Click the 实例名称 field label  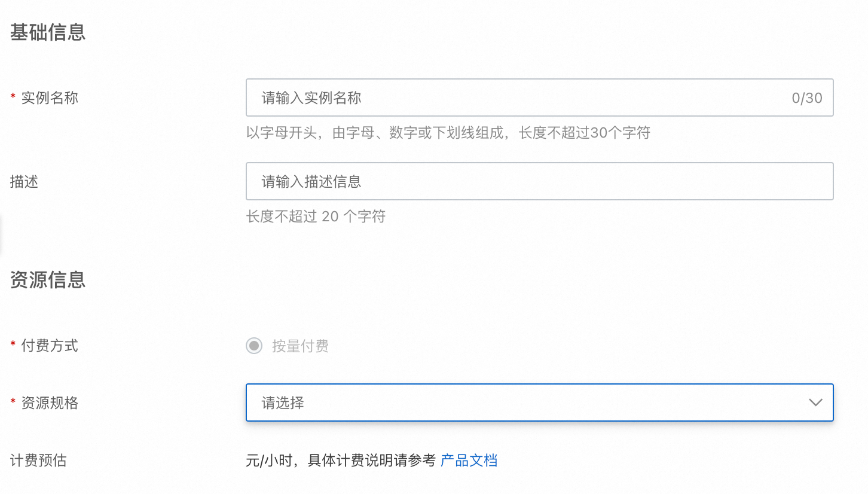tap(50, 97)
